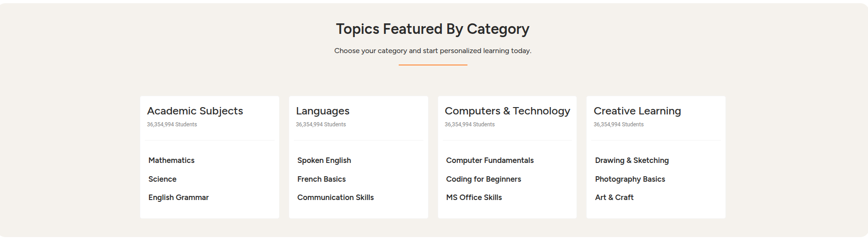This screenshot has height=238, width=868.
Task: Select the Languages category heading
Action: 323,111
